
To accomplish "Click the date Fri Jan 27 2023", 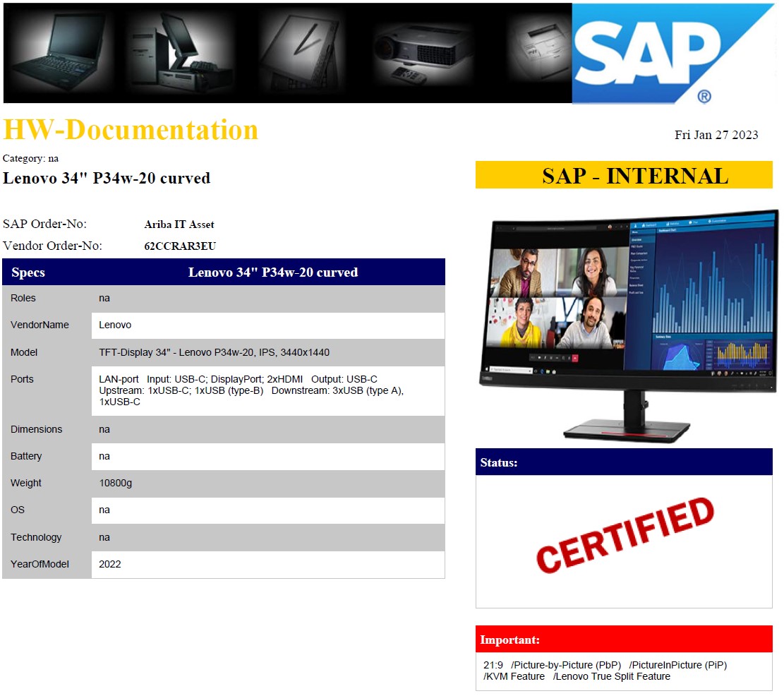I will [x=716, y=135].
